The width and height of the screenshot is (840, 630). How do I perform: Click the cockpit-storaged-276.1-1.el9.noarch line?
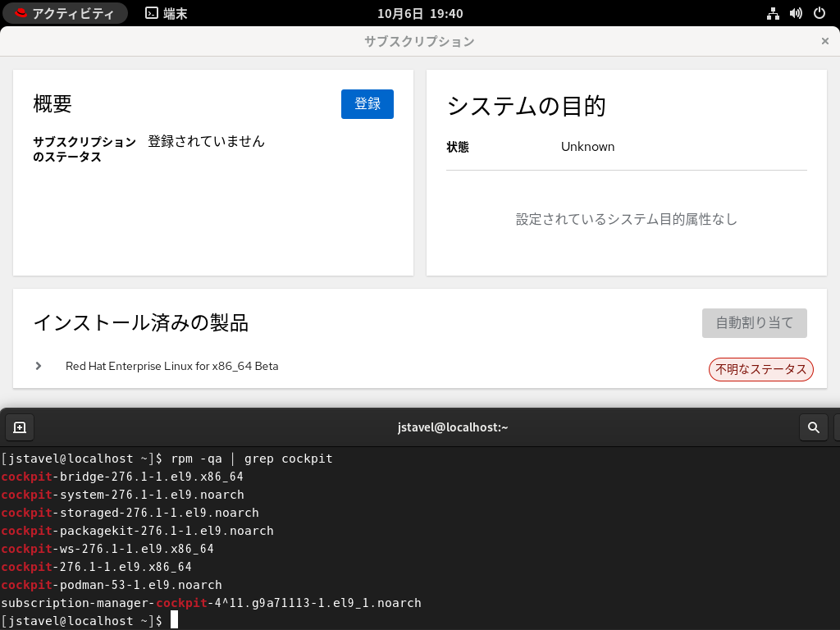click(x=130, y=513)
